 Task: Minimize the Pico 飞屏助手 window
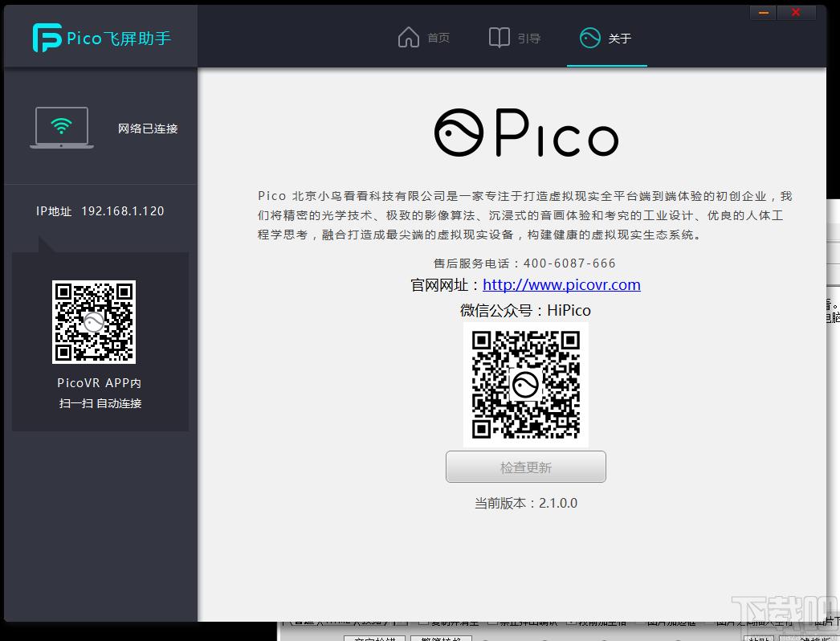(x=761, y=12)
